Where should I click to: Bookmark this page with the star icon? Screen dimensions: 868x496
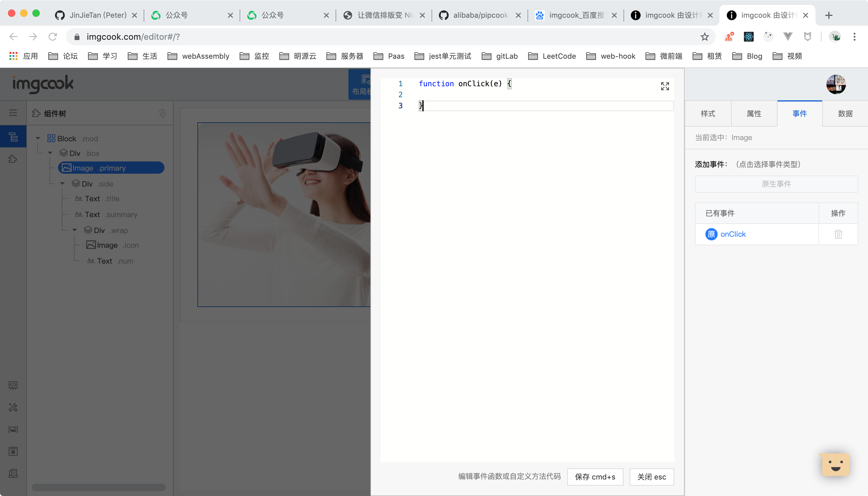pos(704,37)
